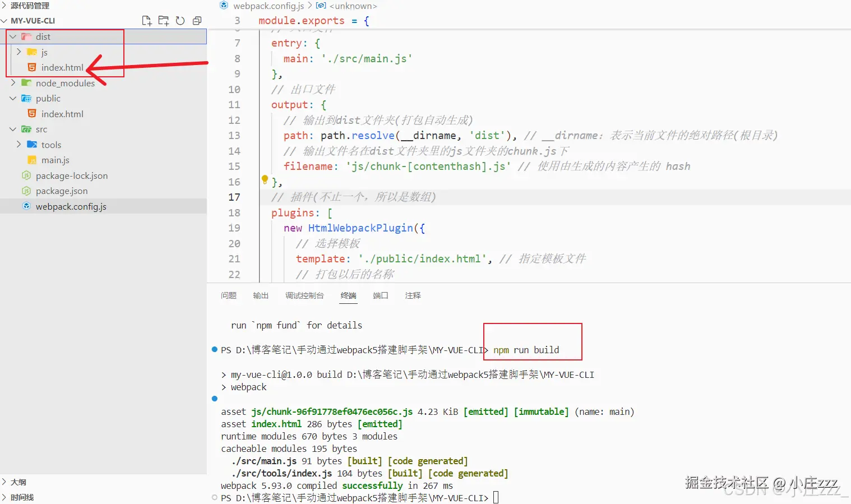851x504 pixels.
Task: Click the 'plugins: [' line in editor
Action: (x=302, y=213)
